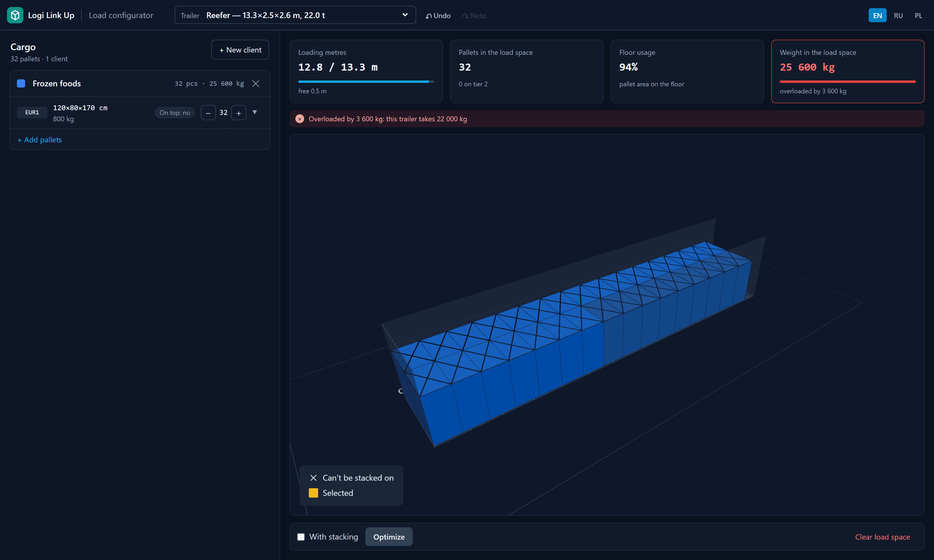
Task: Click the 'Overloaded by 3 600 kg' warning text
Action: (388, 119)
